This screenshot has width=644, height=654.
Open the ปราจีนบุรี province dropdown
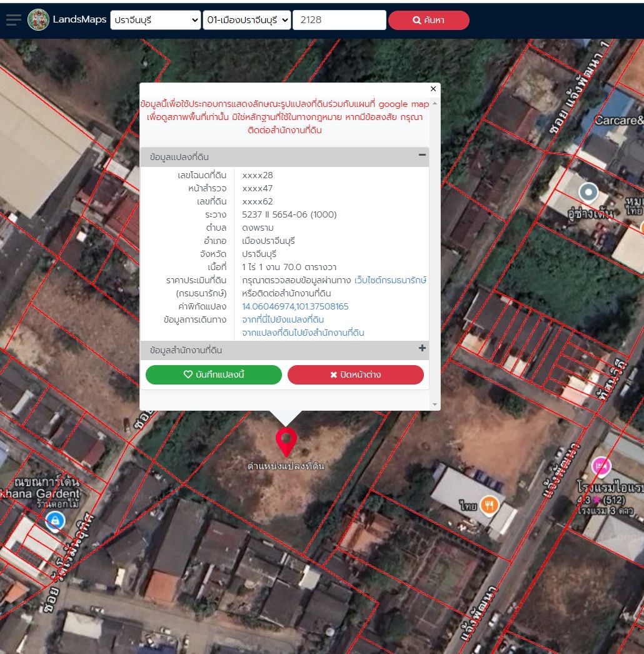click(156, 20)
